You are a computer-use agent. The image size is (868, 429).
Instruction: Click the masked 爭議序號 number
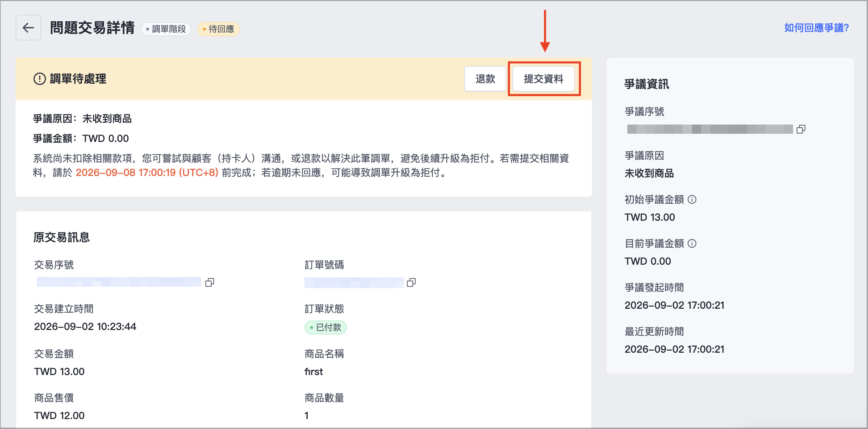point(710,129)
